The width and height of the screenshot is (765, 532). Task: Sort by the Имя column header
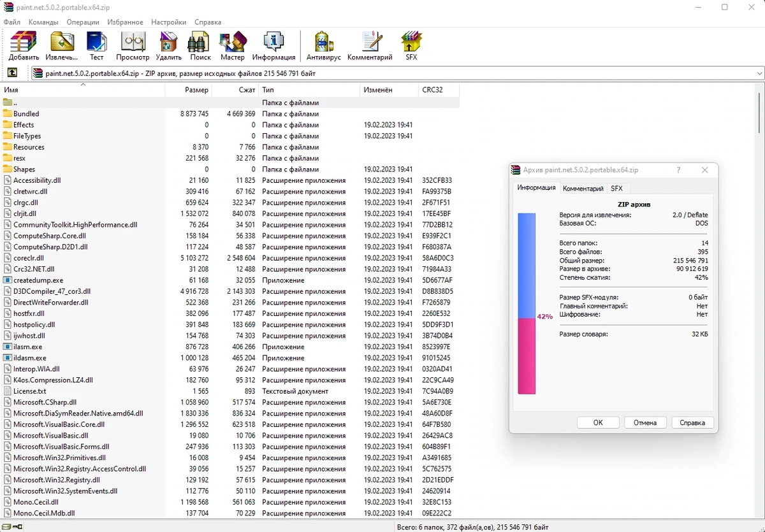click(83, 90)
